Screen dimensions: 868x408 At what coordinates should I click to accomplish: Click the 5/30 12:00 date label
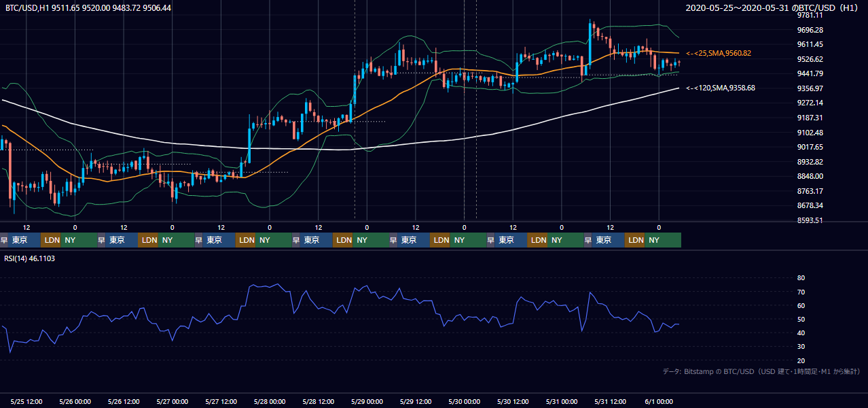(x=513, y=401)
